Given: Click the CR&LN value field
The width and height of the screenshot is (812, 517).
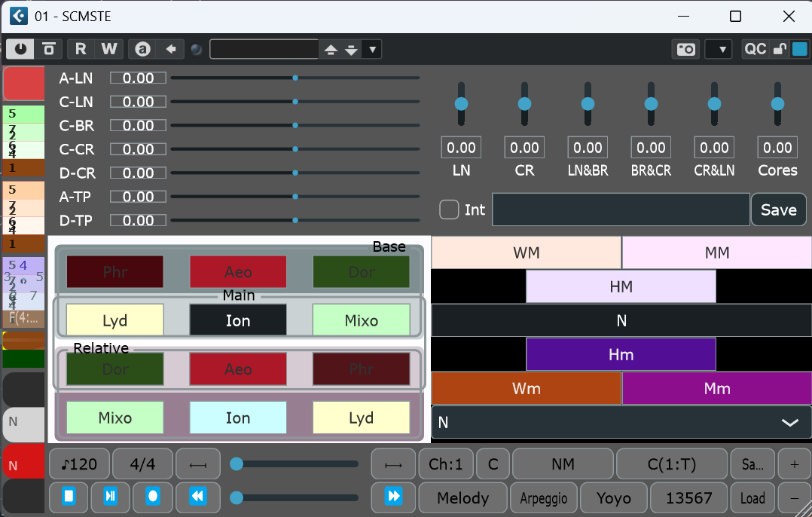Looking at the screenshot, I should 714,148.
